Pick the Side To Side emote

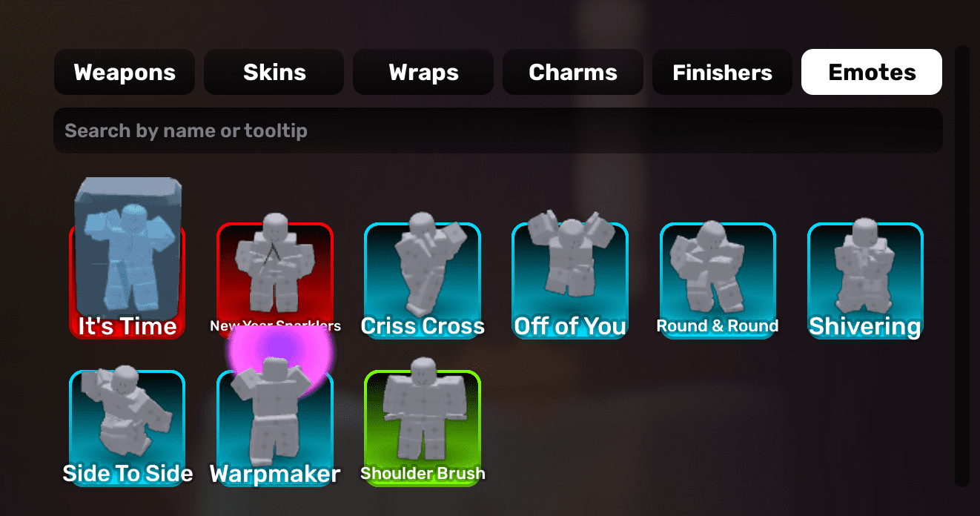coord(127,429)
